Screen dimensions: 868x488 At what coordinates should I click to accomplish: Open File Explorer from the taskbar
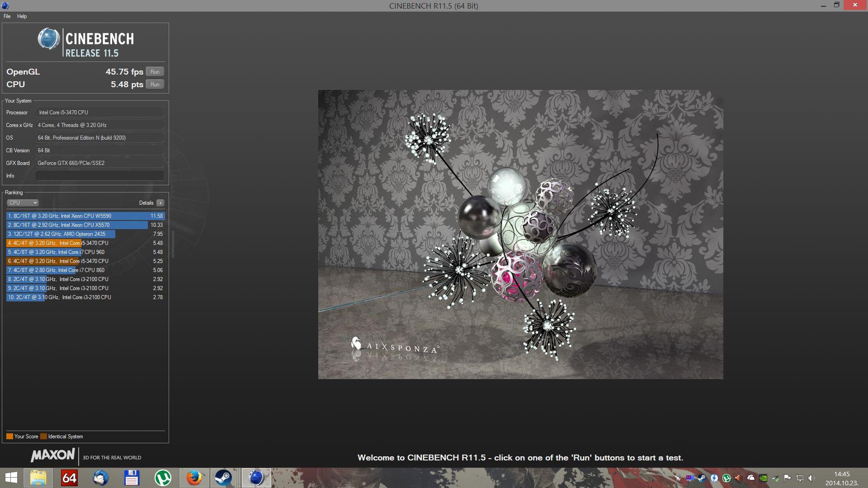click(38, 478)
